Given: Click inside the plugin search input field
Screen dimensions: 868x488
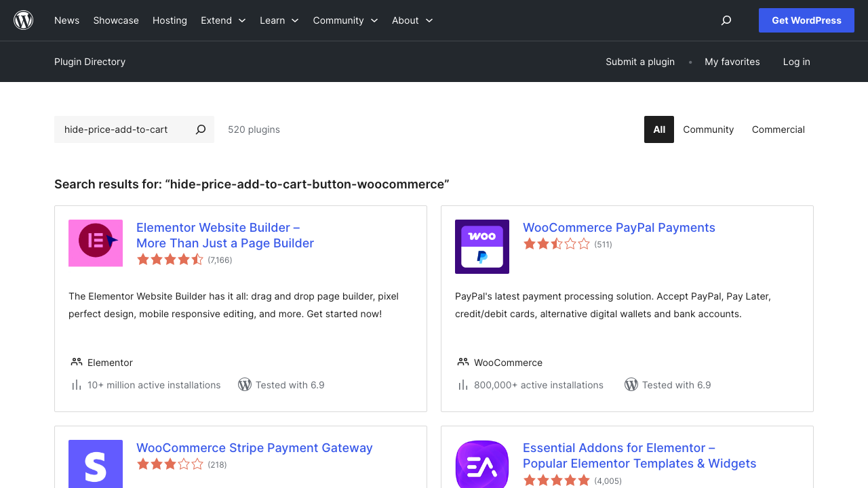Looking at the screenshot, I should point(122,129).
